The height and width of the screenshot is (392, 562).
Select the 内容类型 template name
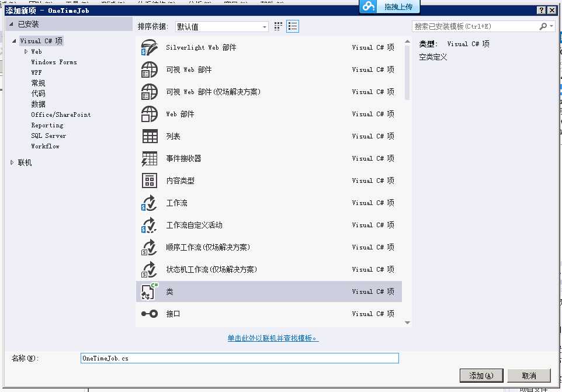[x=181, y=181]
